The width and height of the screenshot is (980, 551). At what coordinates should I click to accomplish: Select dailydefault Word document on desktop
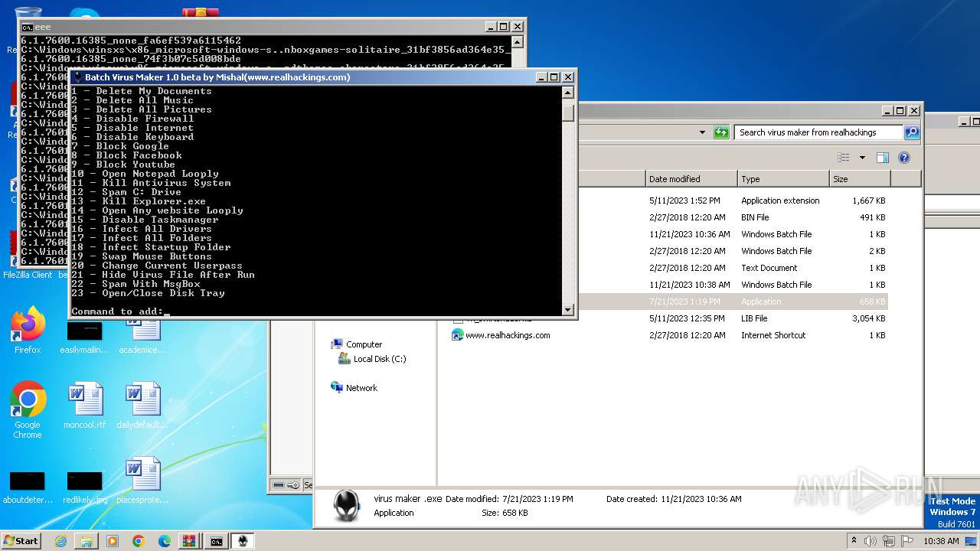(x=142, y=406)
